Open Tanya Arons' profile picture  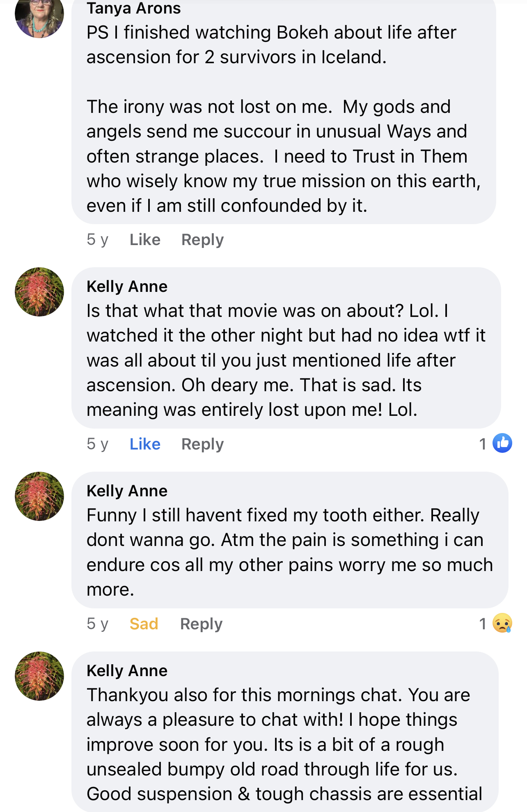tap(39, 16)
